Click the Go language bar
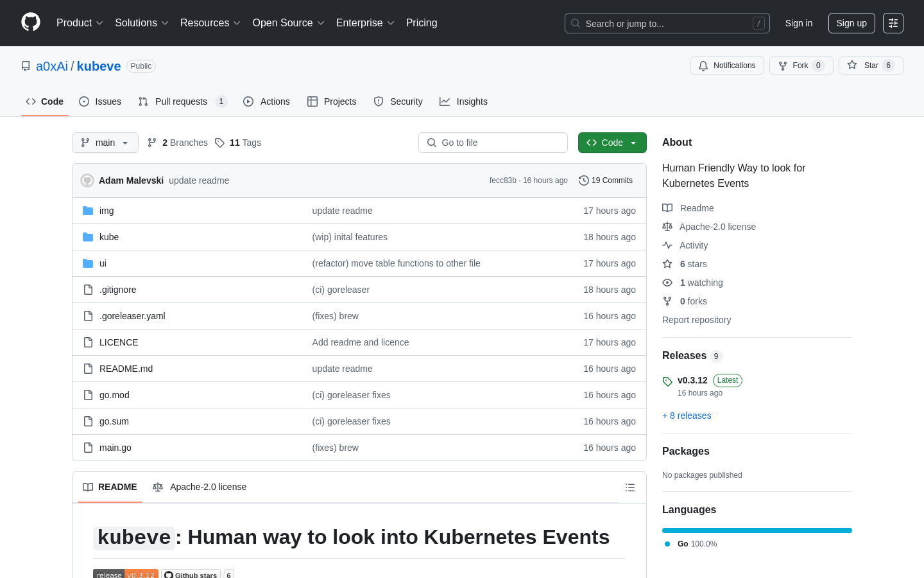 pyautogui.click(x=757, y=530)
